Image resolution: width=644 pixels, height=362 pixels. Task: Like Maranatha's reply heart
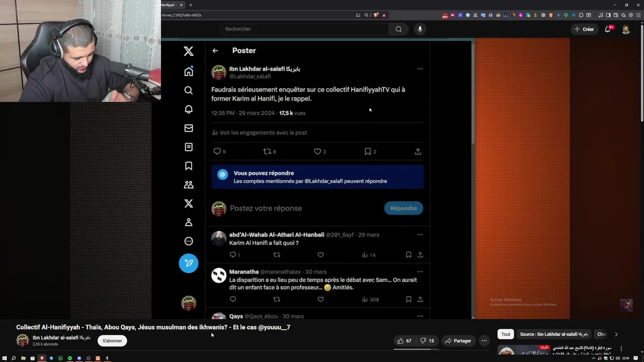[320, 299]
